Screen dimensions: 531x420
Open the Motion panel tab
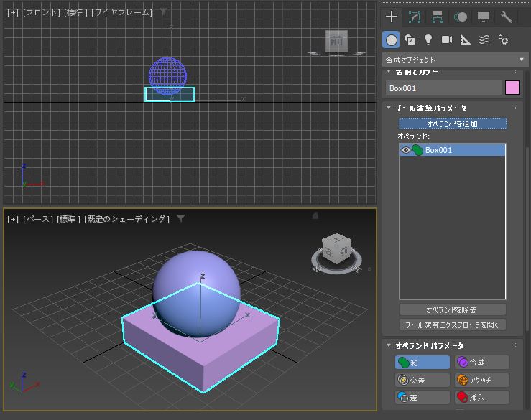[461, 17]
